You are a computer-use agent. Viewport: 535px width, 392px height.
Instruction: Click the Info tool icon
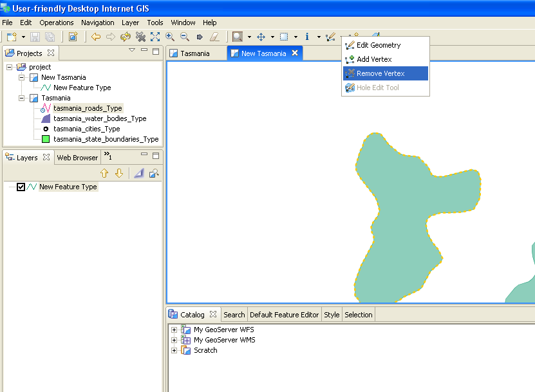(x=308, y=37)
